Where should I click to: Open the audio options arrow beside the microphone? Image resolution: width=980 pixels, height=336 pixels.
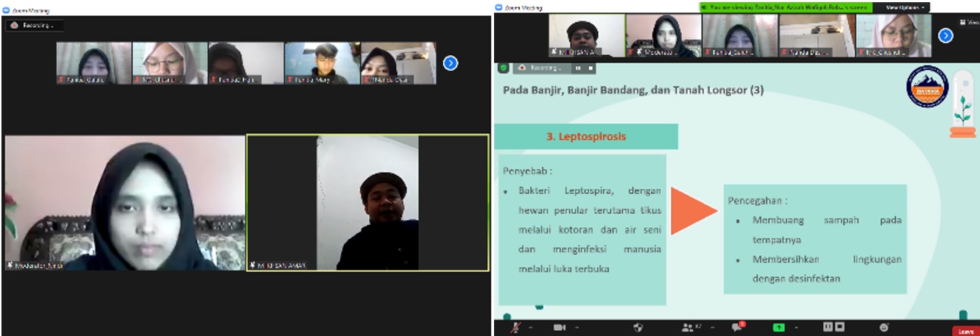click(x=531, y=327)
